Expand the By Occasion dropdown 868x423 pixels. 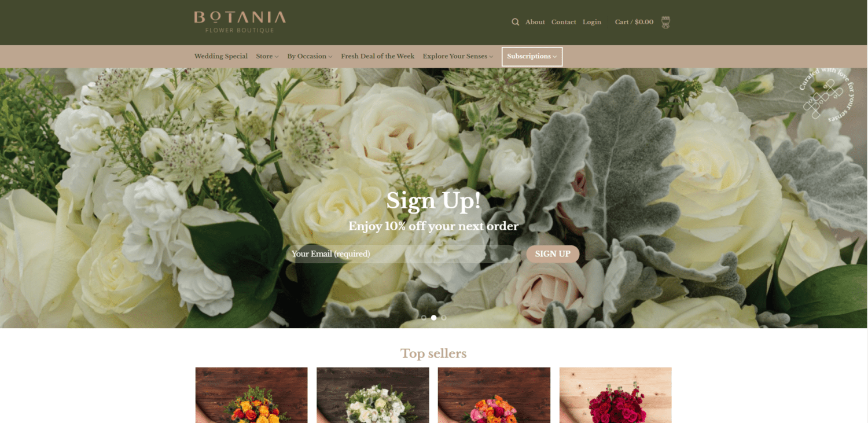pyautogui.click(x=310, y=56)
